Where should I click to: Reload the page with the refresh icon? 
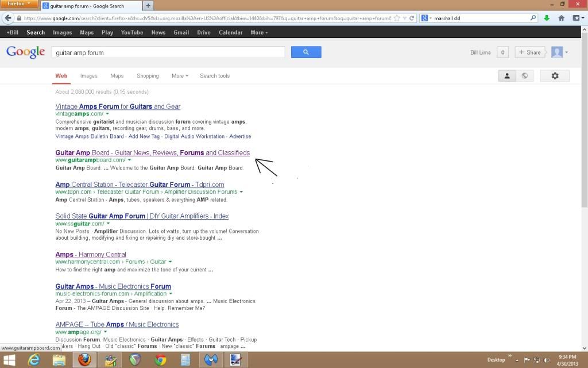[412, 18]
